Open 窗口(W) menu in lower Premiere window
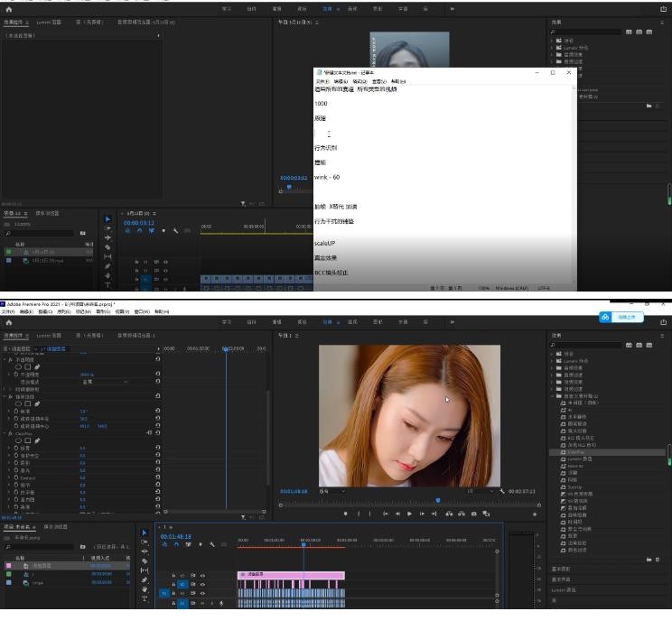The height and width of the screenshot is (630, 672). point(142,311)
